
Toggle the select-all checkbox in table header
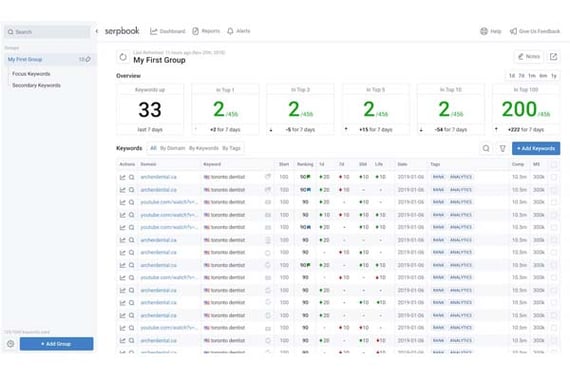(554, 165)
